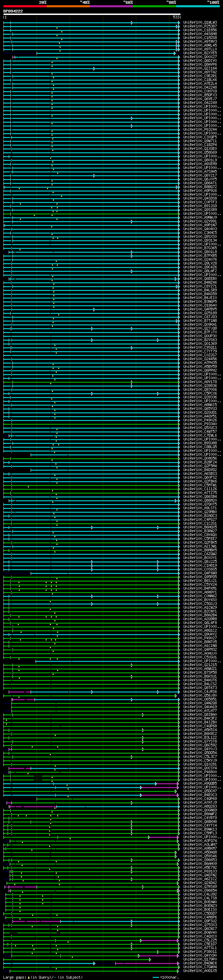Open the UniRef100_O65851 hit label

[200, 699]
